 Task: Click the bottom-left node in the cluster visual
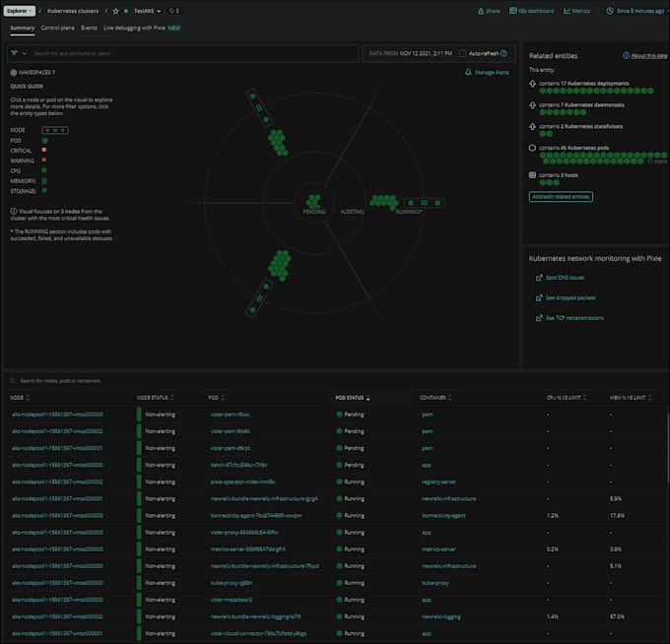[x=259, y=297]
